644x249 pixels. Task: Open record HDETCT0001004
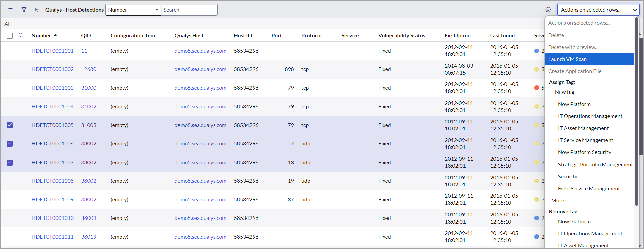tap(53, 107)
